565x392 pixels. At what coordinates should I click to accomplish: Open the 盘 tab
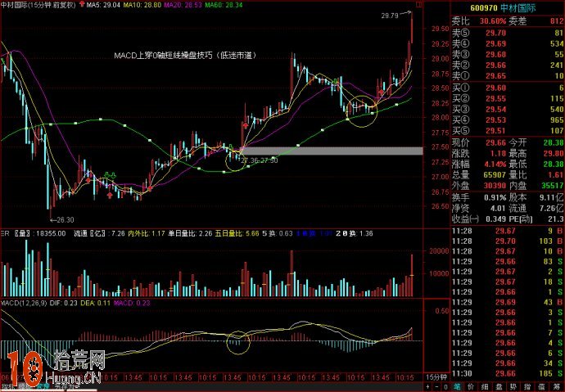499,387
